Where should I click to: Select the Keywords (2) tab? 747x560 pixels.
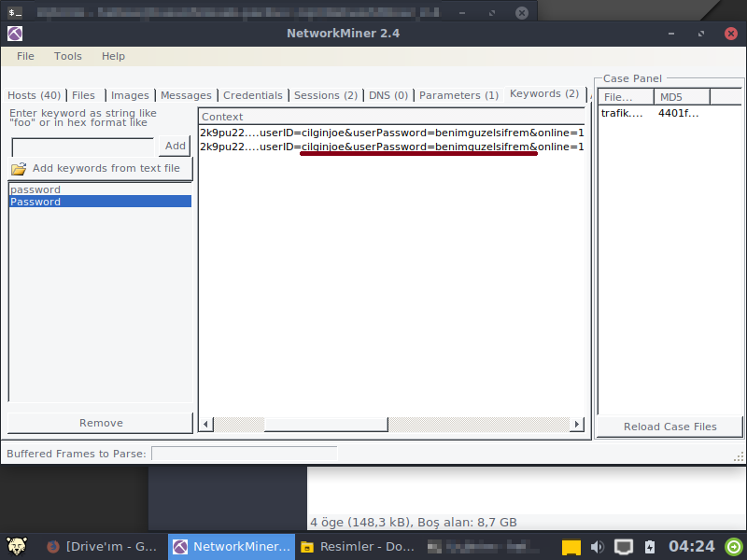[544, 94]
